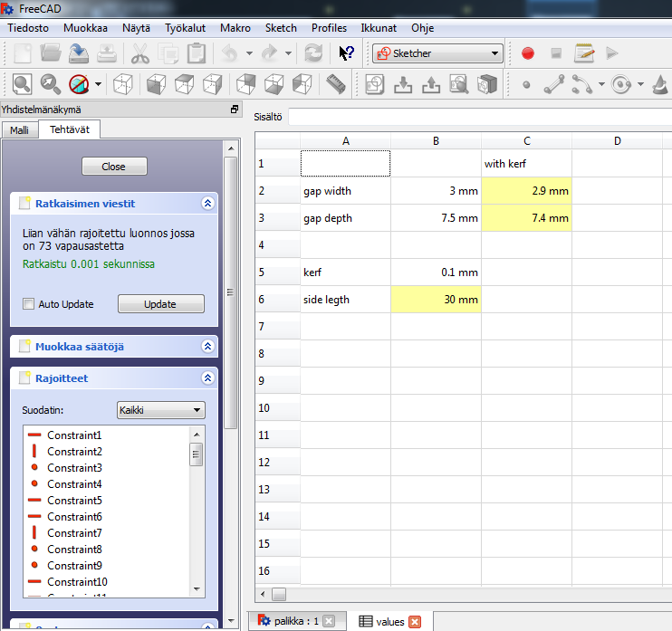
Task: Click the Update button
Action: pos(160,304)
